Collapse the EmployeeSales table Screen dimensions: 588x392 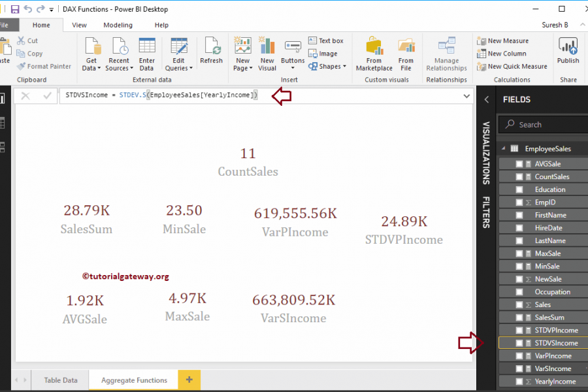pyautogui.click(x=502, y=148)
